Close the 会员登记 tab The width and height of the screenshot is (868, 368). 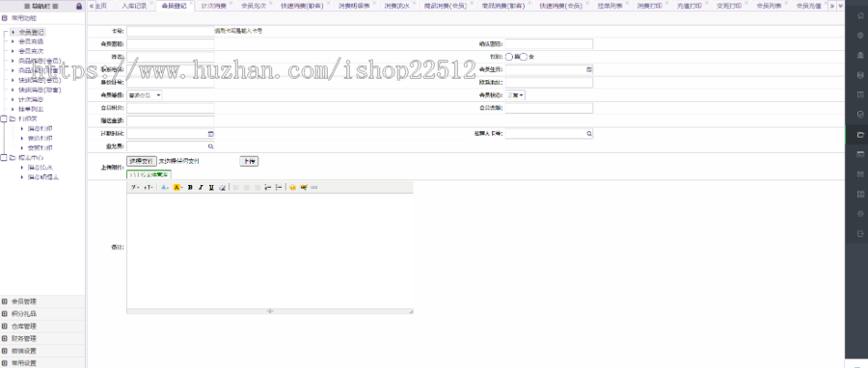coord(191,3)
